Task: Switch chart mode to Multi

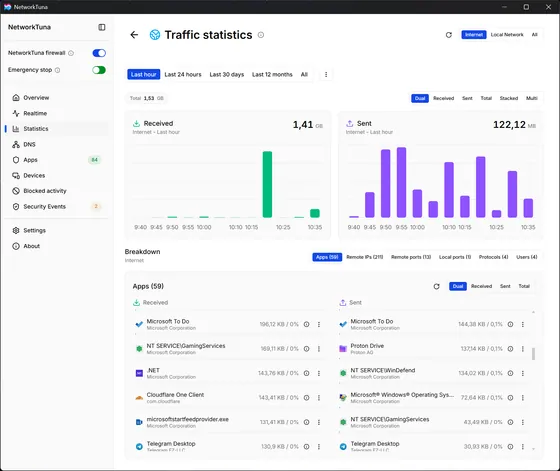Action: 531,98
